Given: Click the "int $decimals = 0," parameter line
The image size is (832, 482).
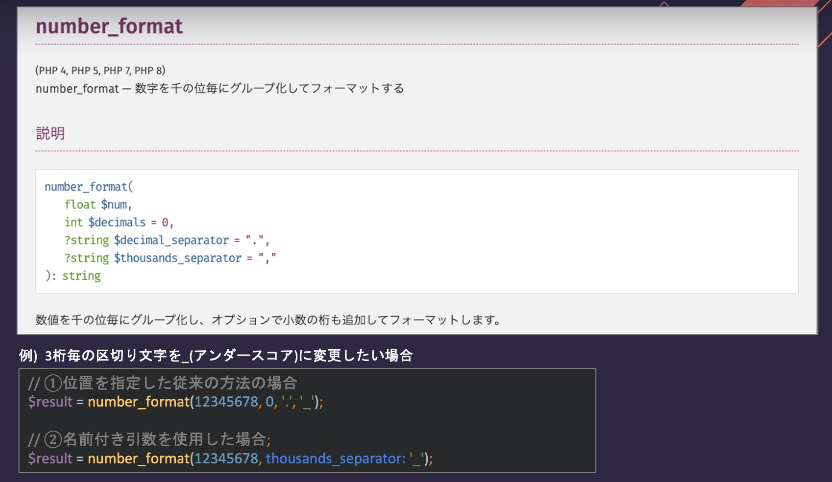Looking at the screenshot, I should pos(119,222).
